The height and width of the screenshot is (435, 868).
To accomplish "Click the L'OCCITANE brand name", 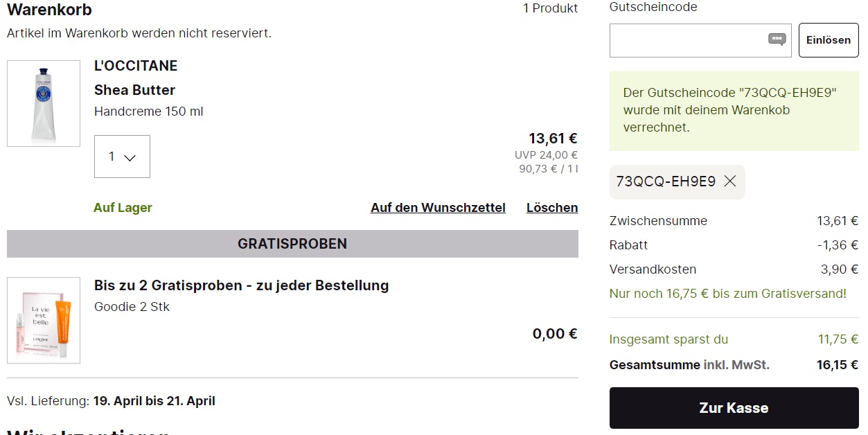I will point(136,66).
